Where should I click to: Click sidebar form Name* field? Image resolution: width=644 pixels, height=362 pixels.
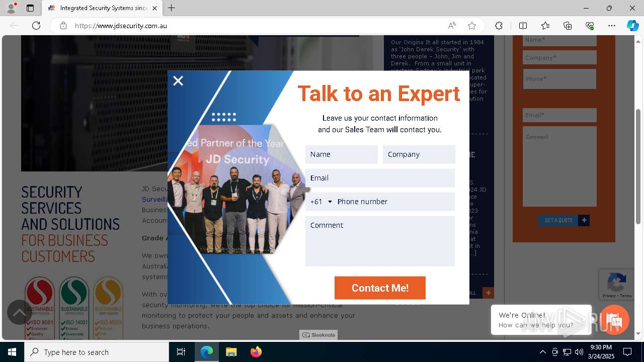[559, 40]
